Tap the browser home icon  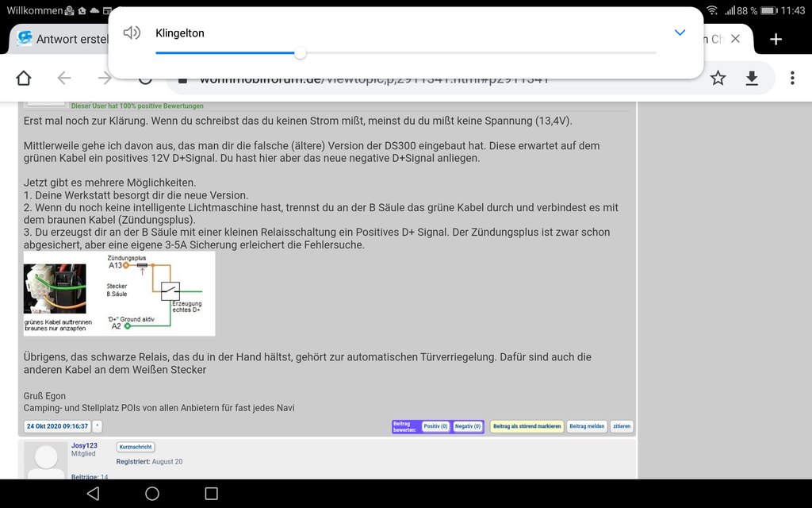[x=24, y=79]
